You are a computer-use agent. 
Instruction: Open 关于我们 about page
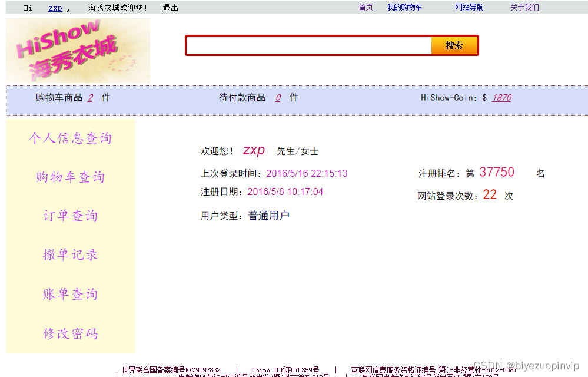point(524,7)
